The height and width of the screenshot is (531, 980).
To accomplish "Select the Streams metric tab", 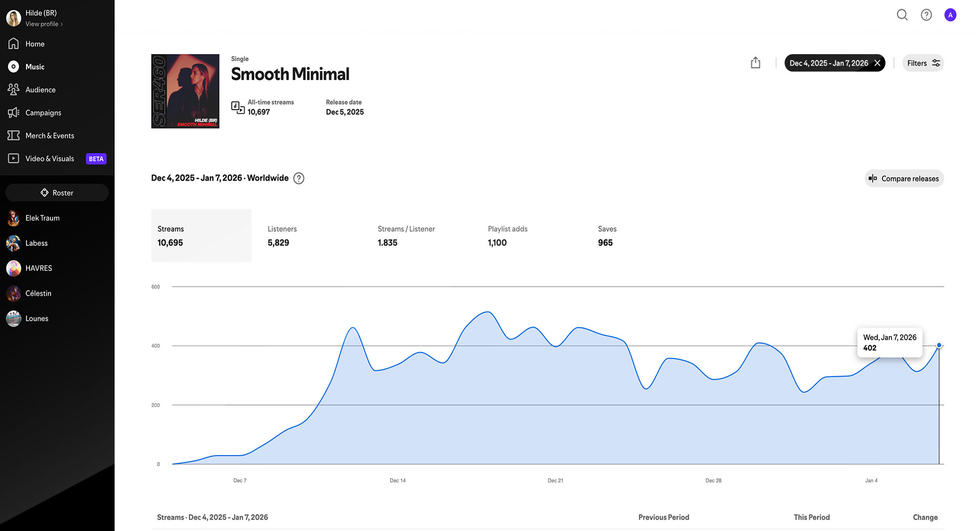I will point(201,235).
